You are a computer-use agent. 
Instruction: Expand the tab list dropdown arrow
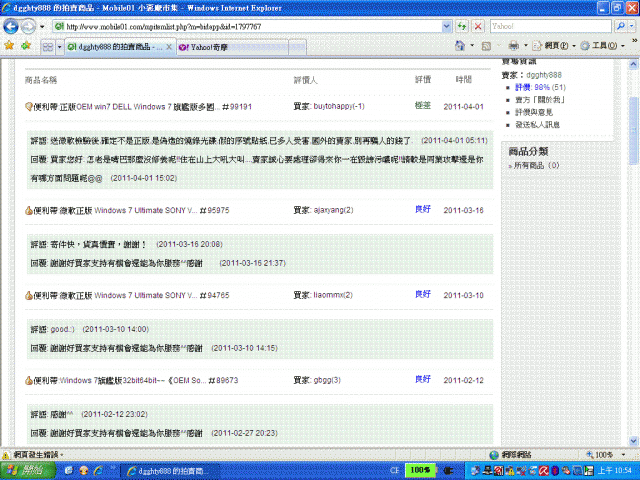[60, 47]
